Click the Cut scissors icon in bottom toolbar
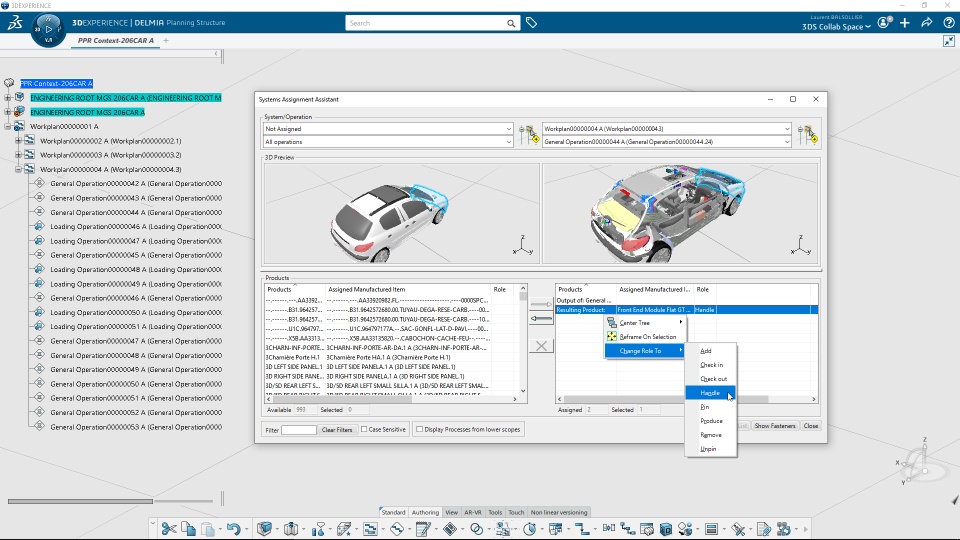The width and height of the screenshot is (960, 540). (169, 529)
